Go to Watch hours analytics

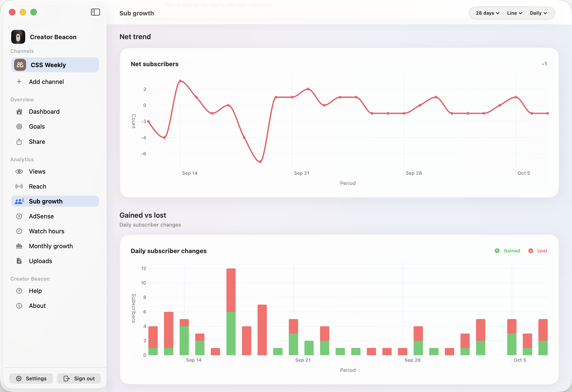pyautogui.click(x=55, y=231)
